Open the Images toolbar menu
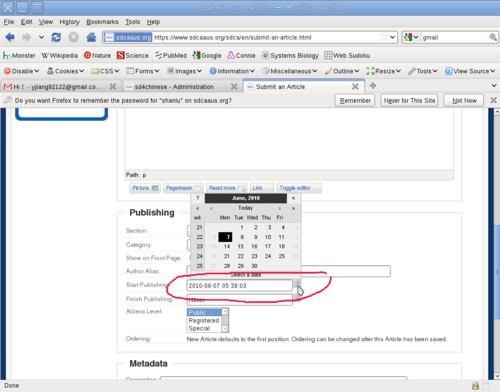The image size is (500, 392). pos(184,71)
